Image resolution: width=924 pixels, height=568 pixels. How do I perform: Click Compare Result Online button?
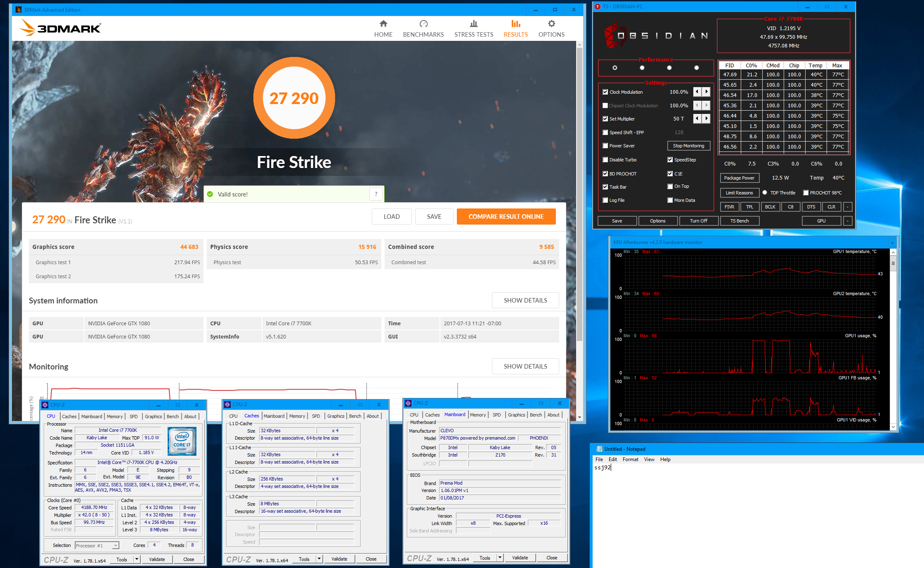[x=506, y=217]
